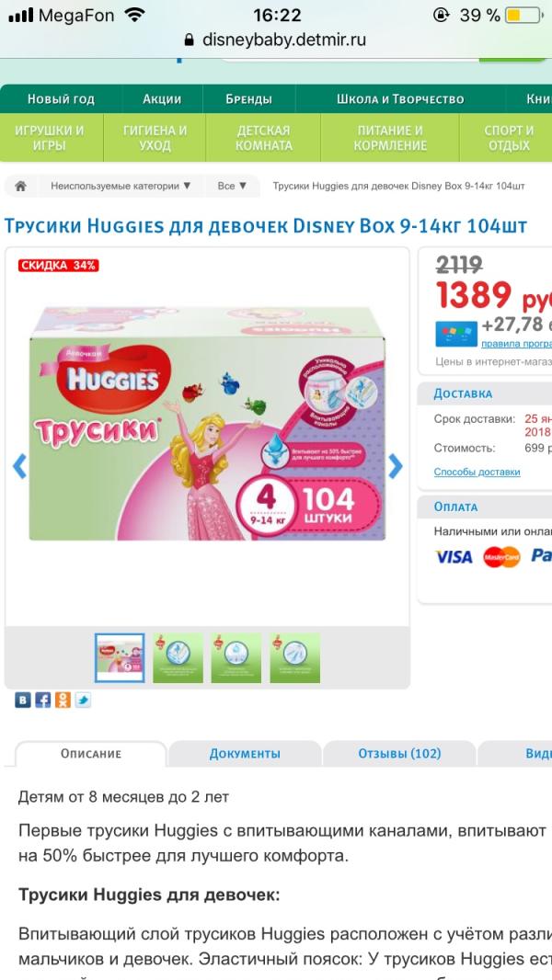Screen dimensions: 552x980
Task: Open the Документы tab
Action: [x=245, y=754]
